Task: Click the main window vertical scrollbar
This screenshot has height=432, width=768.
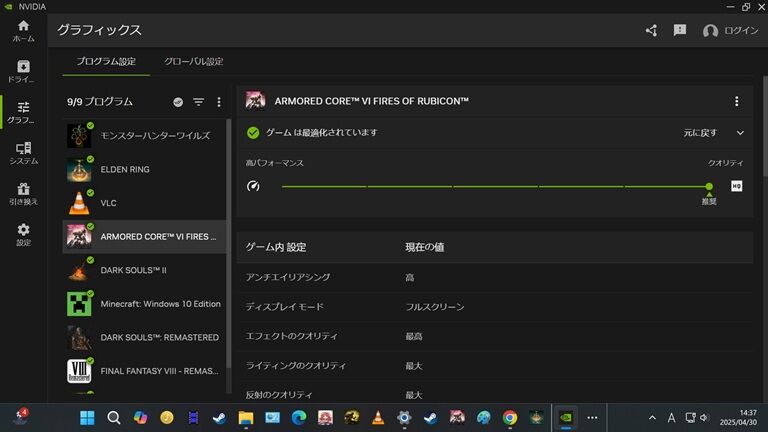Action: tap(765, 126)
